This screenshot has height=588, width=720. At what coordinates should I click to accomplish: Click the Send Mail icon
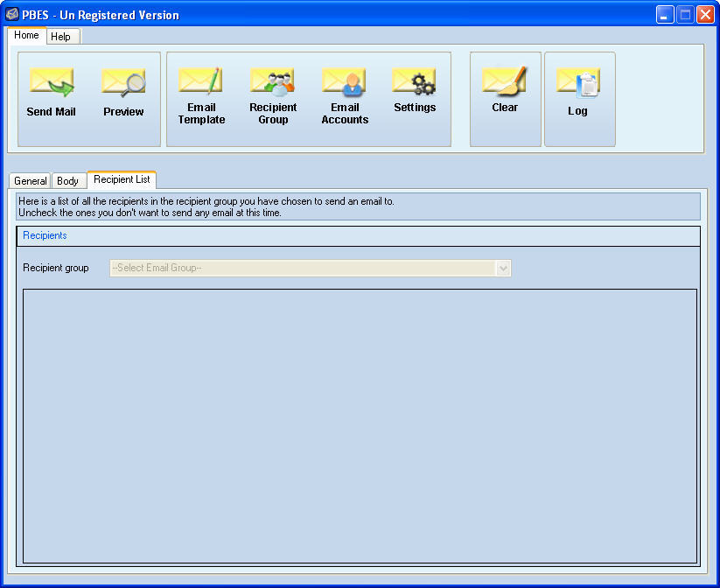(x=52, y=90)
